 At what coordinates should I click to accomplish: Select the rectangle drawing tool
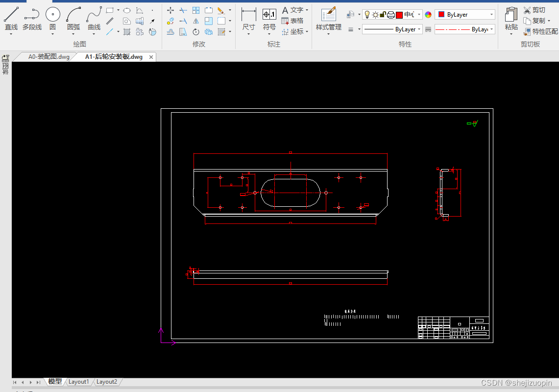pyautogui.click(x=110, y=10)
